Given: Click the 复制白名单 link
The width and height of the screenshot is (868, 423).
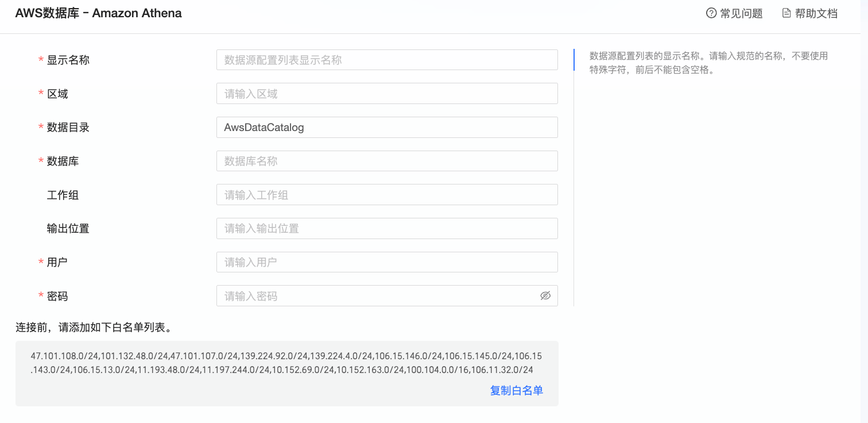Looking at the screenshot, I should (x=516, y=391).
